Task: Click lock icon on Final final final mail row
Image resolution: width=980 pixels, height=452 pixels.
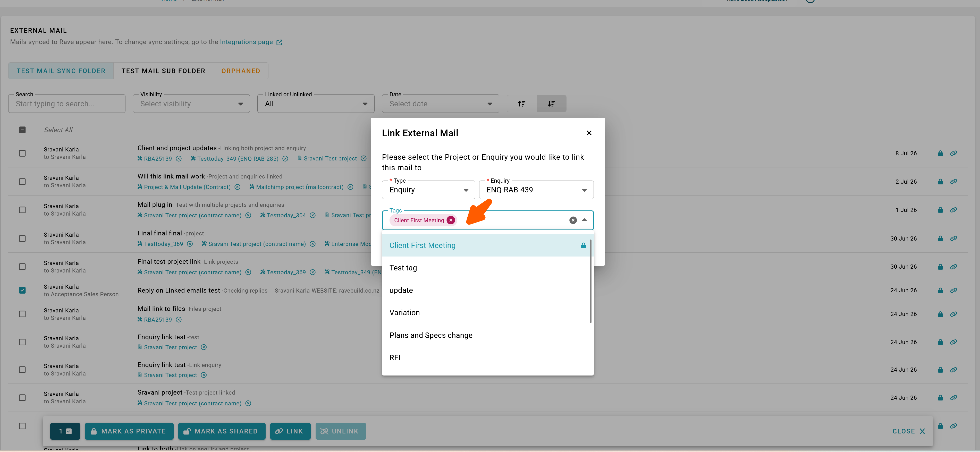Action: 940,238
